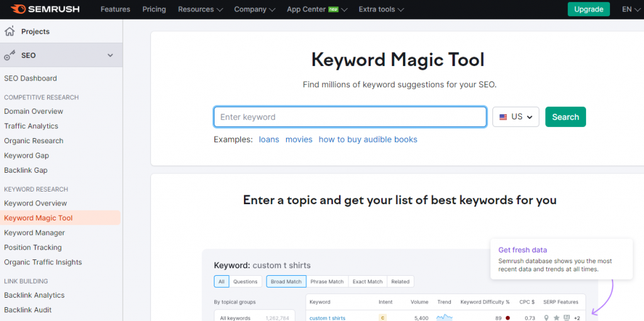Expand the Resources menu
The image size is (644, 321).
point(201,9)
